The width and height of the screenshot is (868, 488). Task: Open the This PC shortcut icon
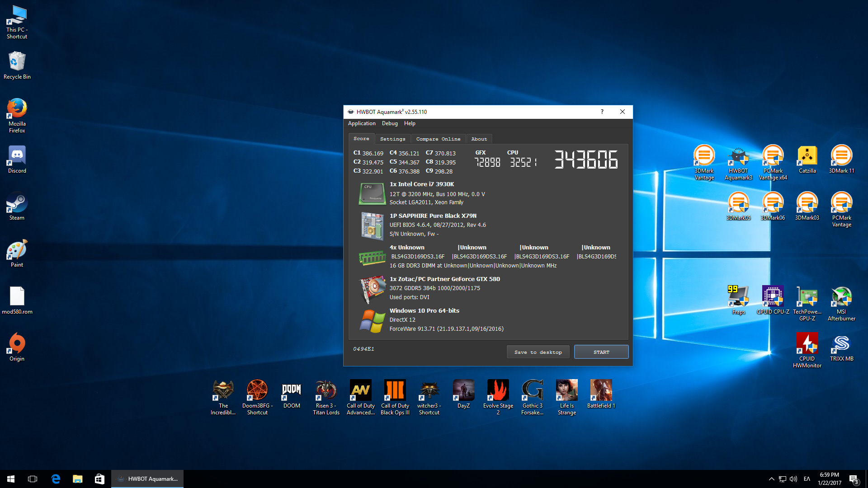[x=17, y=22]
